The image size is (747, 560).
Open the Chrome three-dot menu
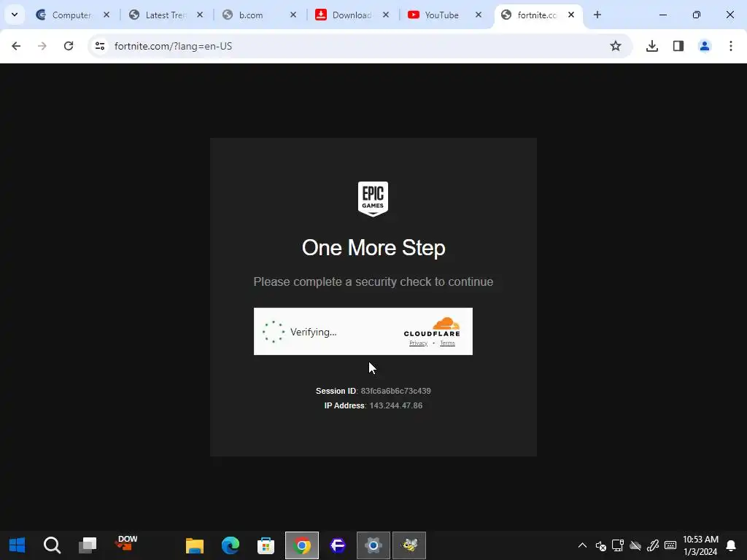pos(731,46)
